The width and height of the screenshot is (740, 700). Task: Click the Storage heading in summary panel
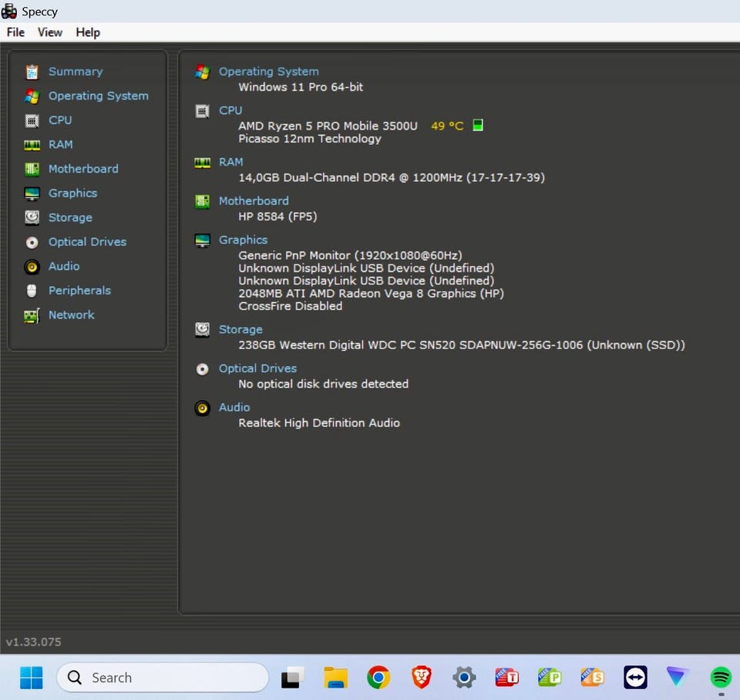click(240, 329)
